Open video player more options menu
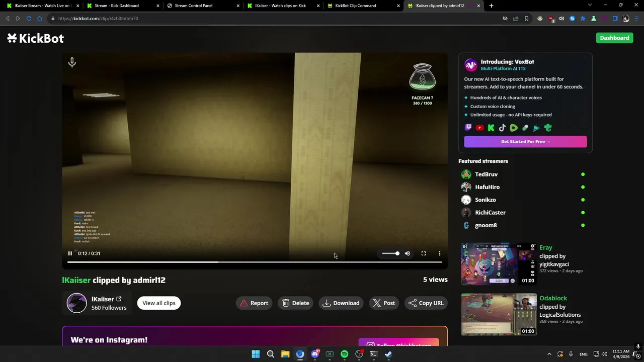 tap(439, 253)
